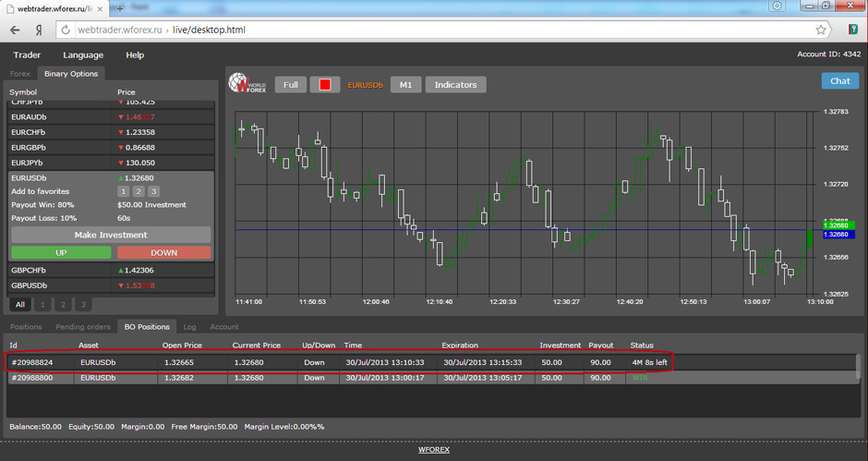Expand chart with the Full button
The image size is (868, 461).
point(291,85)
